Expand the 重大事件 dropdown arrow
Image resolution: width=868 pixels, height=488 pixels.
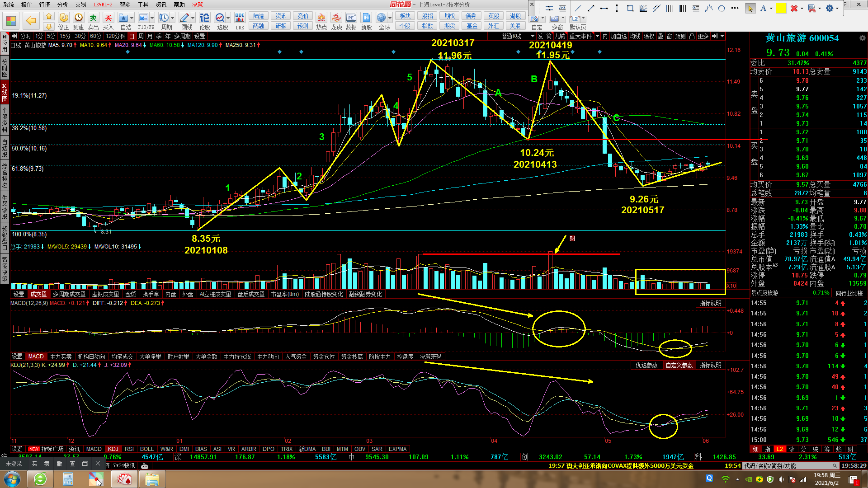(597, 36)
